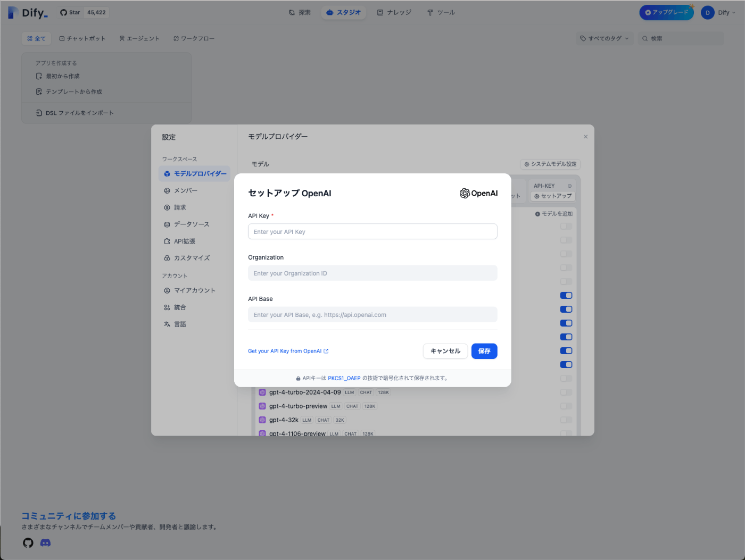
Task: Open Get your API Key from OpenAI link
Action: coord(288,351)
